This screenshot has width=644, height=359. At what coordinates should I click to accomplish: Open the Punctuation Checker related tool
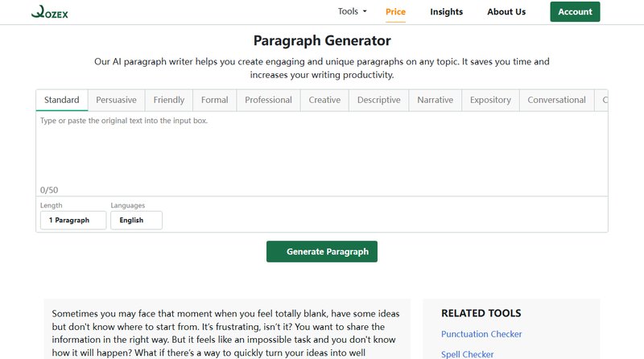click(x=481, y=334)
